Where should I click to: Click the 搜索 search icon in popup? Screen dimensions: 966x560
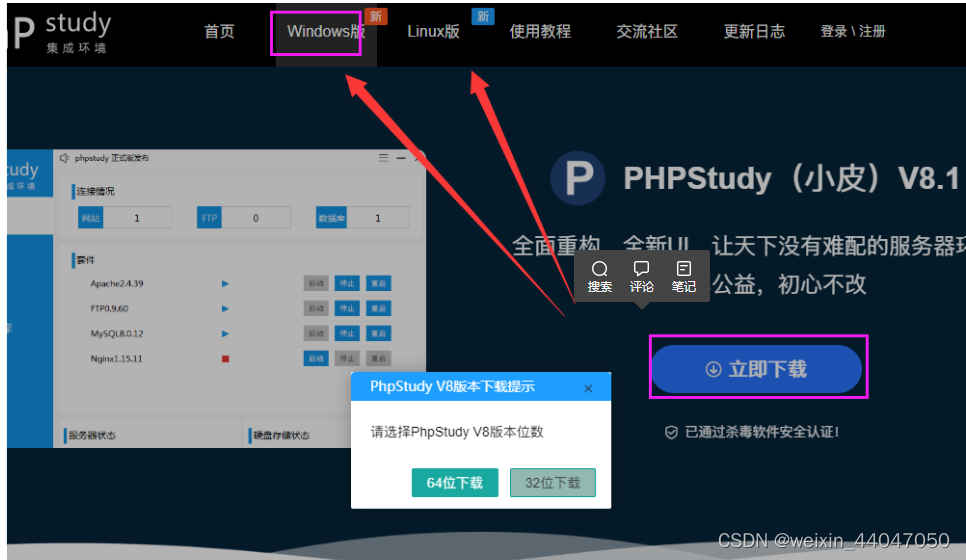tap(599, 277)
